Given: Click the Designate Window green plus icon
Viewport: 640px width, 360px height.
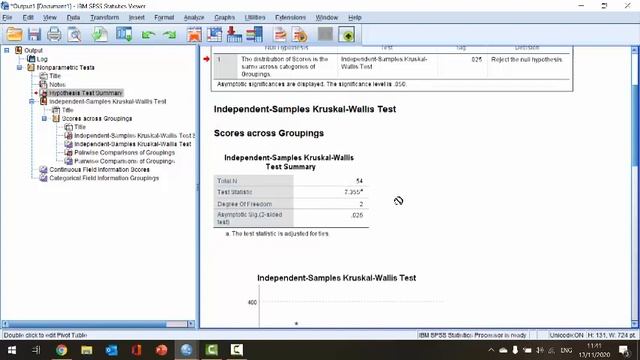Looking at the screenshot, I should tap(347, 35).
